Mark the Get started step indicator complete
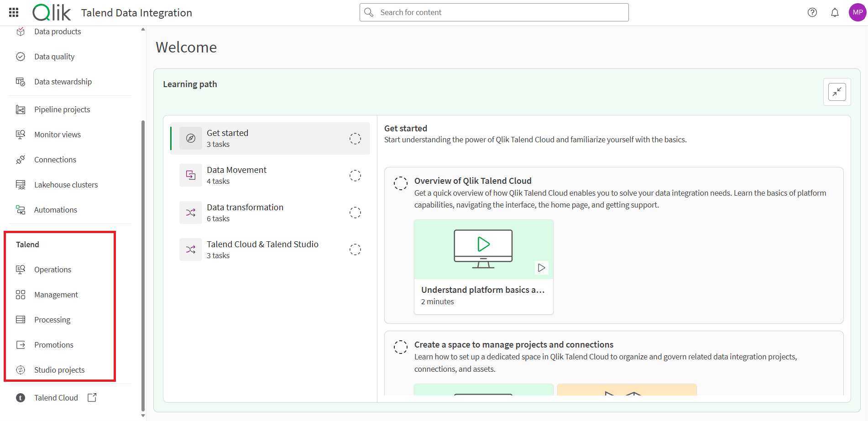The image size is (868, 421). tap(355, 138)
